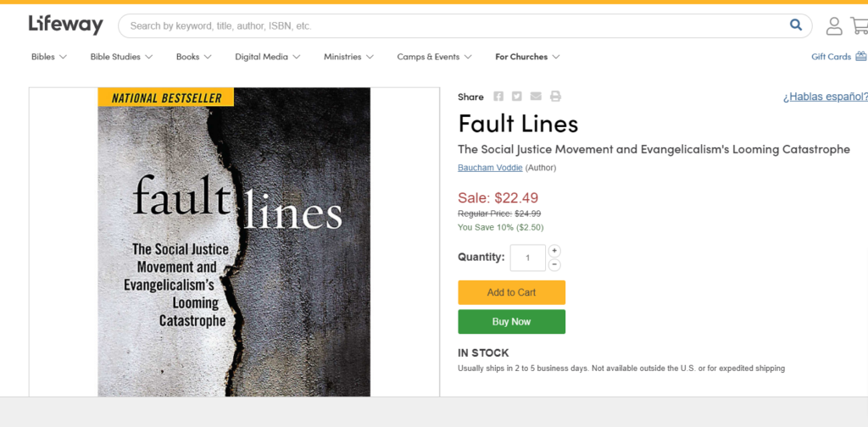Click the Lifeway logo

[x=66, y=25]
